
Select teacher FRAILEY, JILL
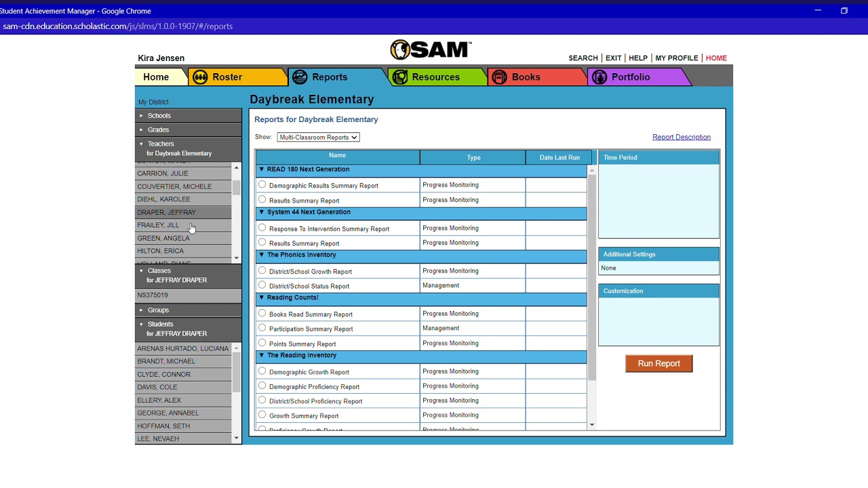(183, 225)
